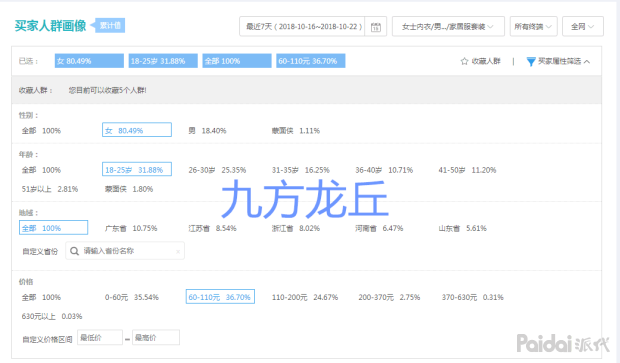Open the 女士内衣 category dropdown
Image resolution: width=620 pixels, height=363 pixels.
[448, 26]
